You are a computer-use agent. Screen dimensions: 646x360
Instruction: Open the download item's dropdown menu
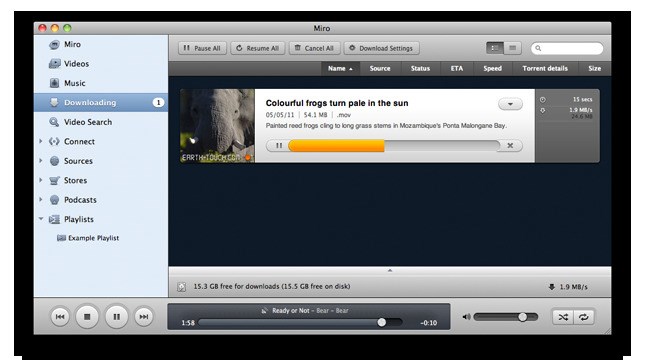pos(510,104)
